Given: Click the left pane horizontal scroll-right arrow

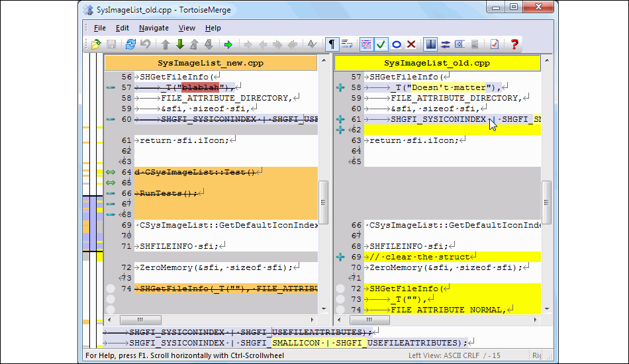Looking at the screenshot, I should pos(312,320).
